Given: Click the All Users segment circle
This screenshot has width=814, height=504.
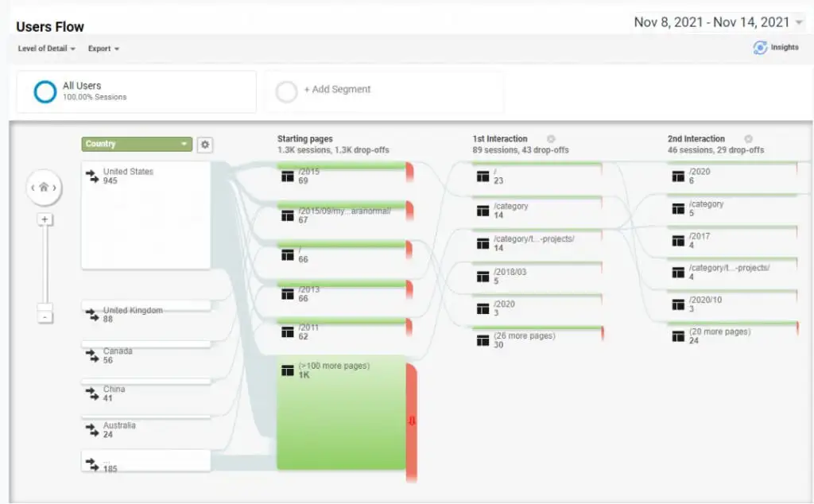Looking at the screenshot, I should (x=45, y=92).
